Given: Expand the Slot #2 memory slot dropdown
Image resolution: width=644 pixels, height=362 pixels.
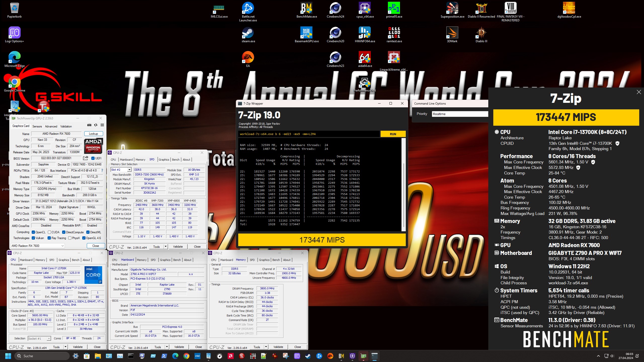Looking at the screenshot, I should pos(129,170).
